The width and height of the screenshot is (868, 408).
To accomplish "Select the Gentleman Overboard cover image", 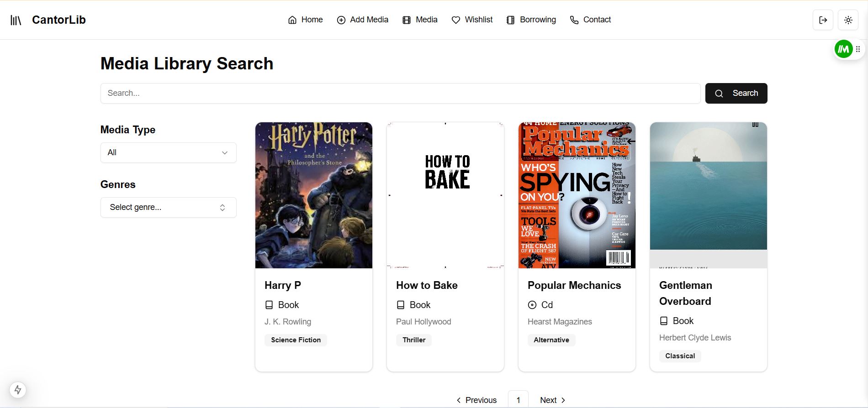I will tap(709, 195).
